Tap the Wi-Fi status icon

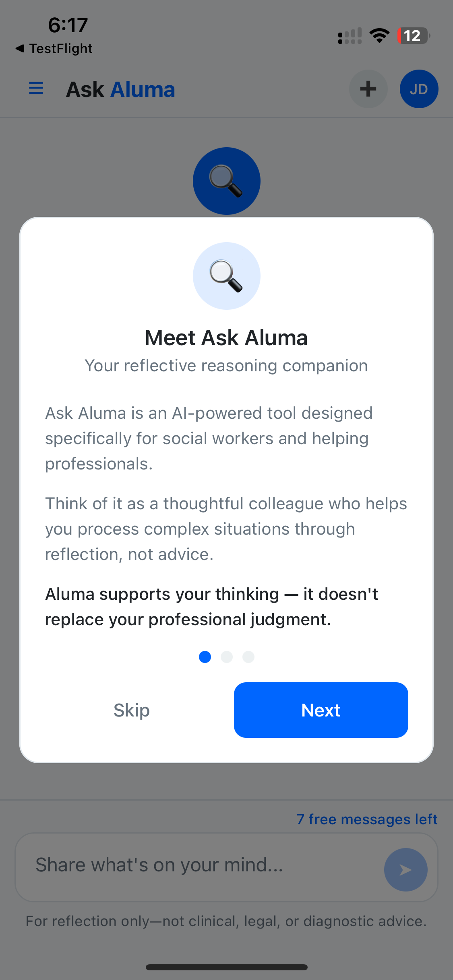[379, 36]
